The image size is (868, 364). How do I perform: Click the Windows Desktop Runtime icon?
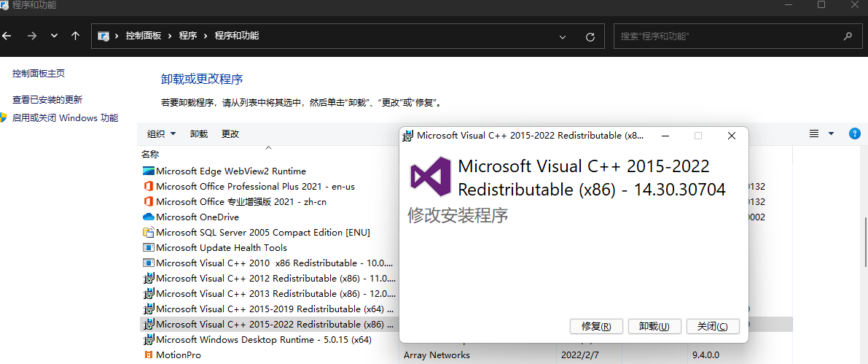click(149, 339)
